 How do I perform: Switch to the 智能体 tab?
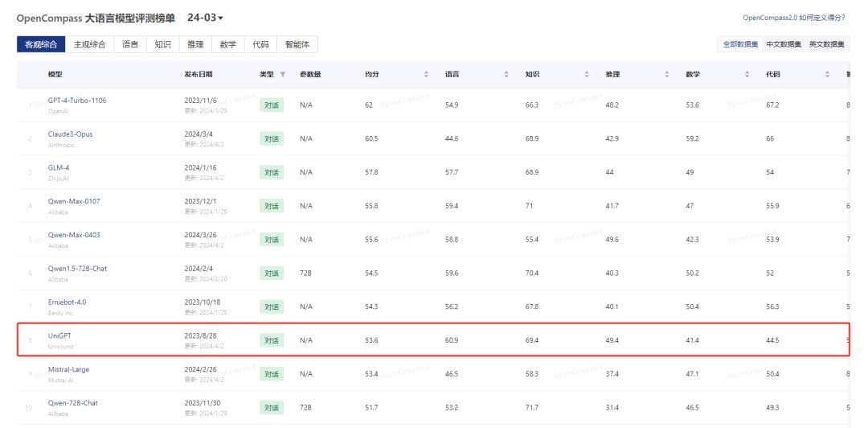tap(297, 44)
